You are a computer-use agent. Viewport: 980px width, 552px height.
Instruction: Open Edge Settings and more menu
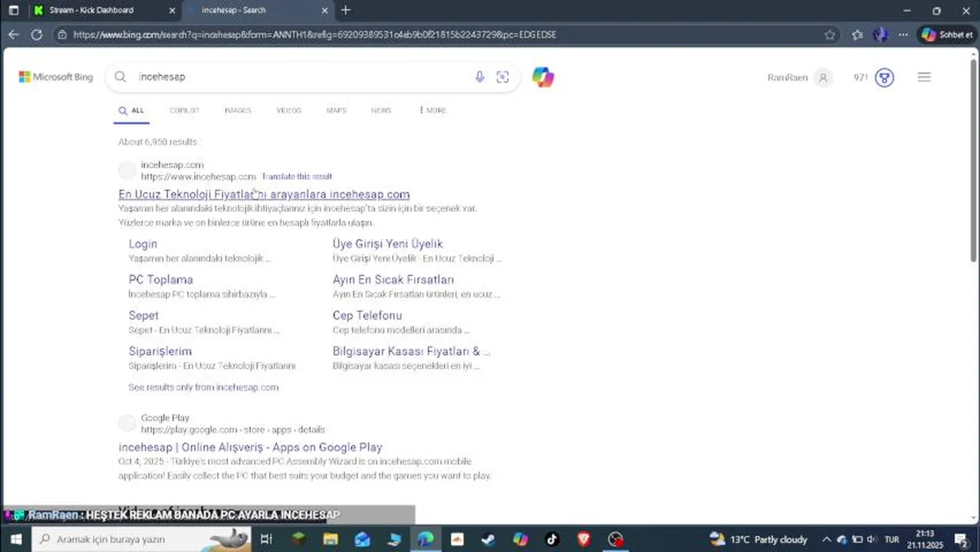(x=903, y=34)
